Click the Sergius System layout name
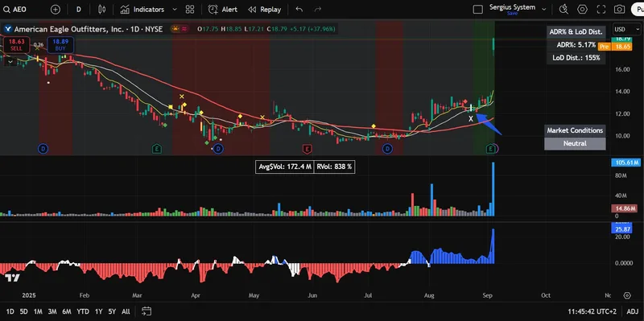The height and width of the screenshot is (321, 644). [512, 7]
